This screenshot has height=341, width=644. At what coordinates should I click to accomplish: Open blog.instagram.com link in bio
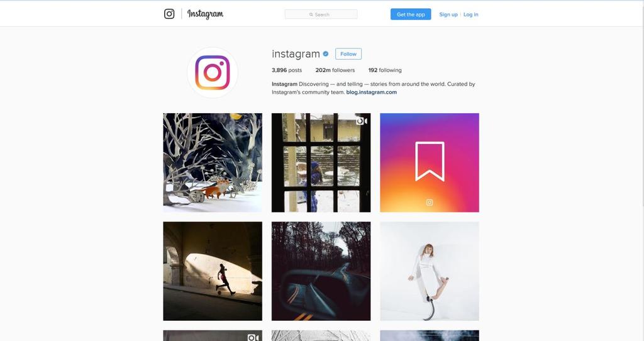pyautogui.click(x=371, y=92)
